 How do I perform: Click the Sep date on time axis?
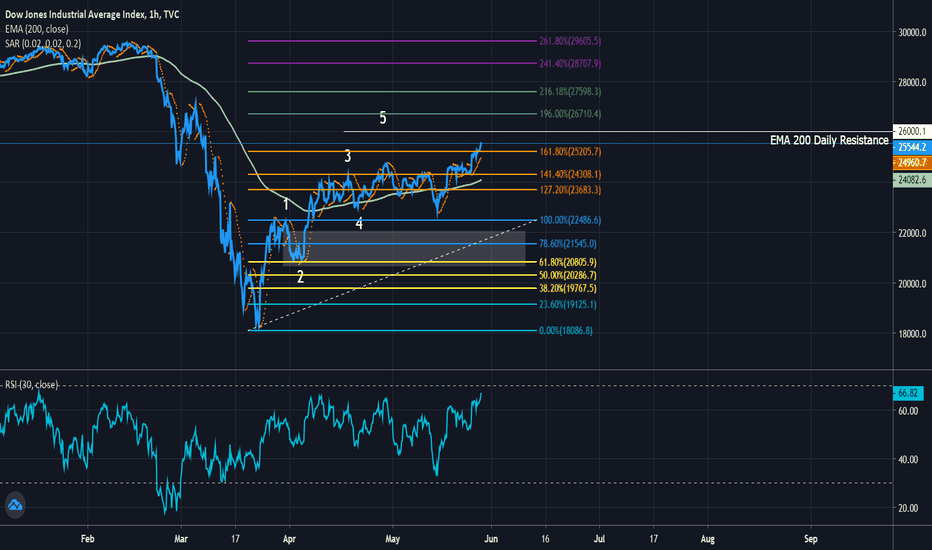point(811,539)
